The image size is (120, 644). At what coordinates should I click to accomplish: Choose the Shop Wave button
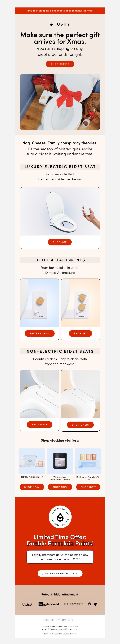40,425
